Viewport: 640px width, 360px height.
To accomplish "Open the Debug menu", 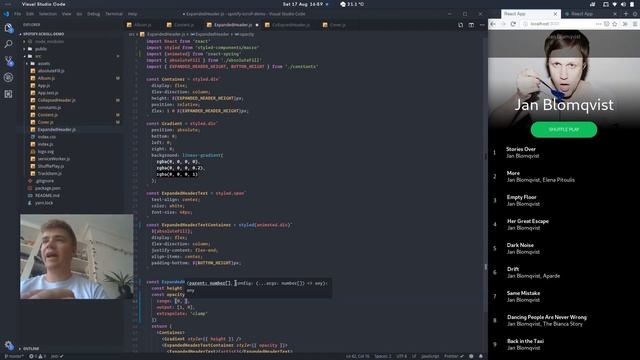I will (x=93, y=14).
